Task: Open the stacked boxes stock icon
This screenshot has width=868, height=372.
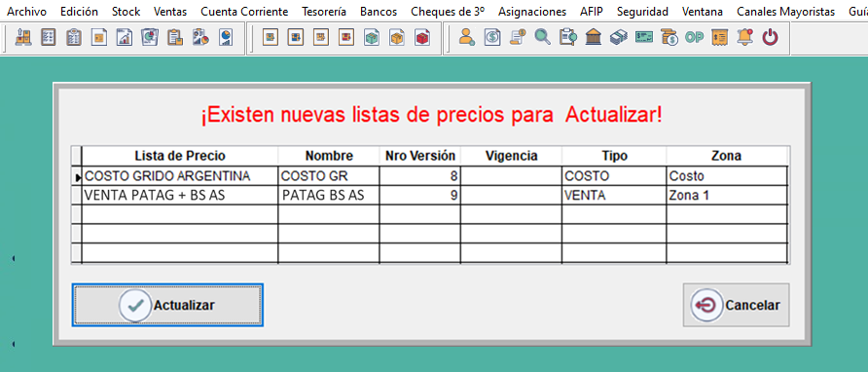Action: click(x=23, y=38)
